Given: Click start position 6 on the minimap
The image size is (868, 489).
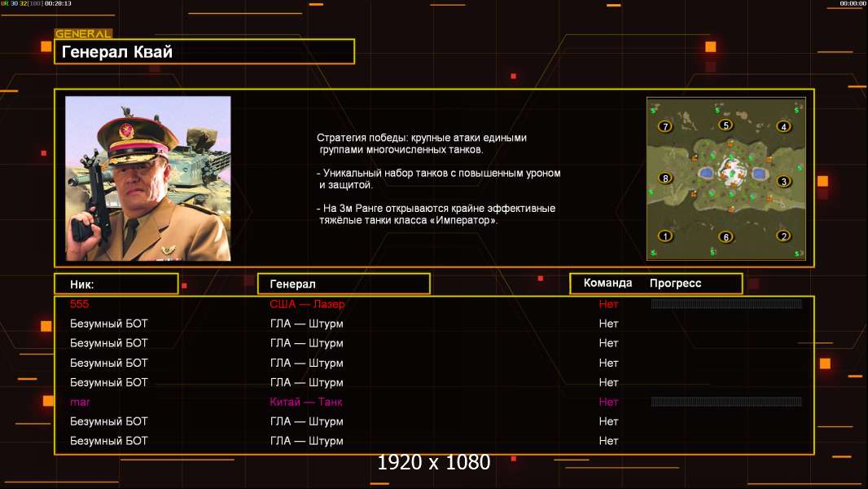Looking at the screenshot, I should pyautogui.click(x=726, y=237).
